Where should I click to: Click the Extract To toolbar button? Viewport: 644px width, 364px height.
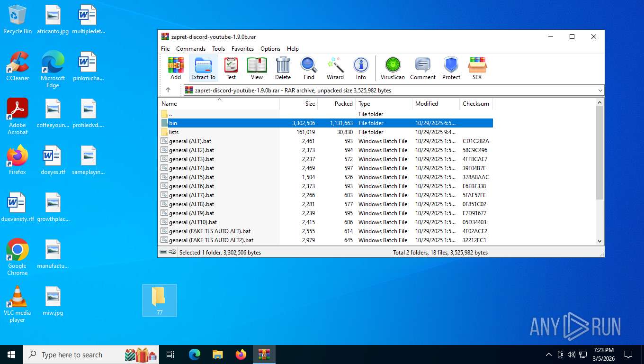tap(203, 68)
